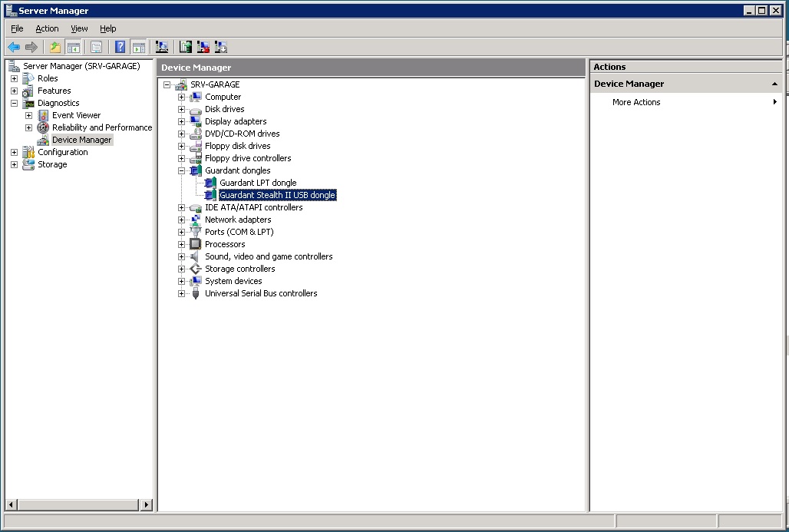Click More Actions in Actions pane
The width and height of the screenshot is (789, 532).
pyautogui.click(x=636, y=102)
